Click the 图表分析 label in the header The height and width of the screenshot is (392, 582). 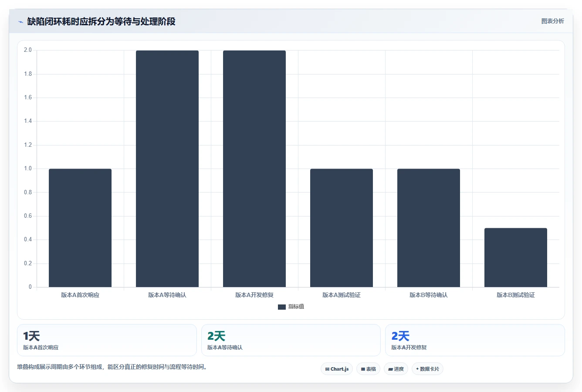(x=552, y=21)
